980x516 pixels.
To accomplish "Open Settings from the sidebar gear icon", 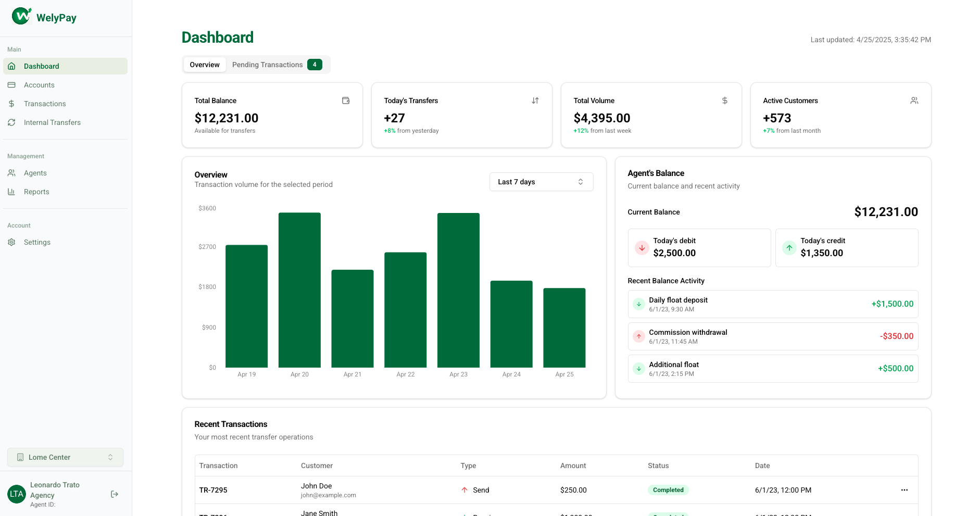I will tap(11, 242).
